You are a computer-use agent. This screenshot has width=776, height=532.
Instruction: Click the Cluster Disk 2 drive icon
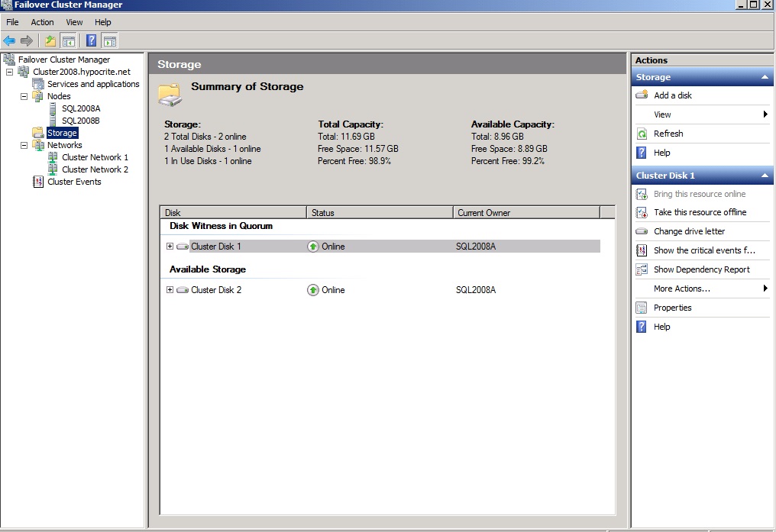tap(183, 290)
